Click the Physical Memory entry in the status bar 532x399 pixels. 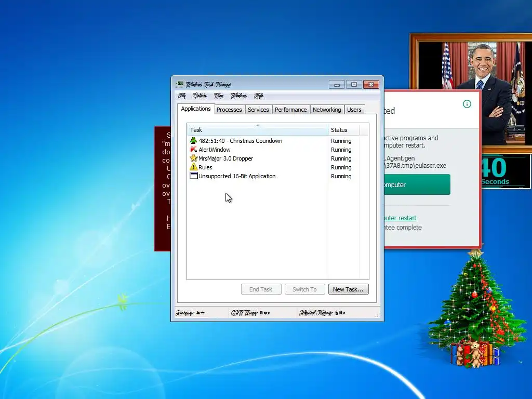[322, 313]
